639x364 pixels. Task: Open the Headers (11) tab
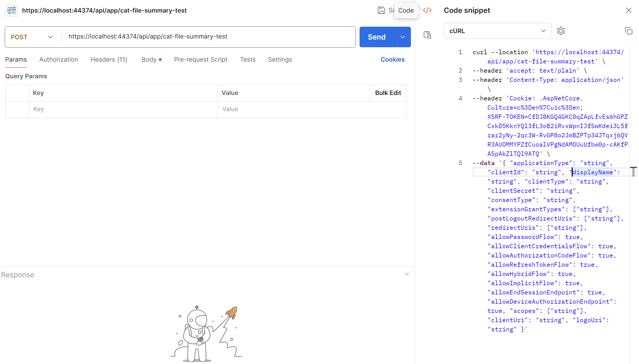(109, 60)
